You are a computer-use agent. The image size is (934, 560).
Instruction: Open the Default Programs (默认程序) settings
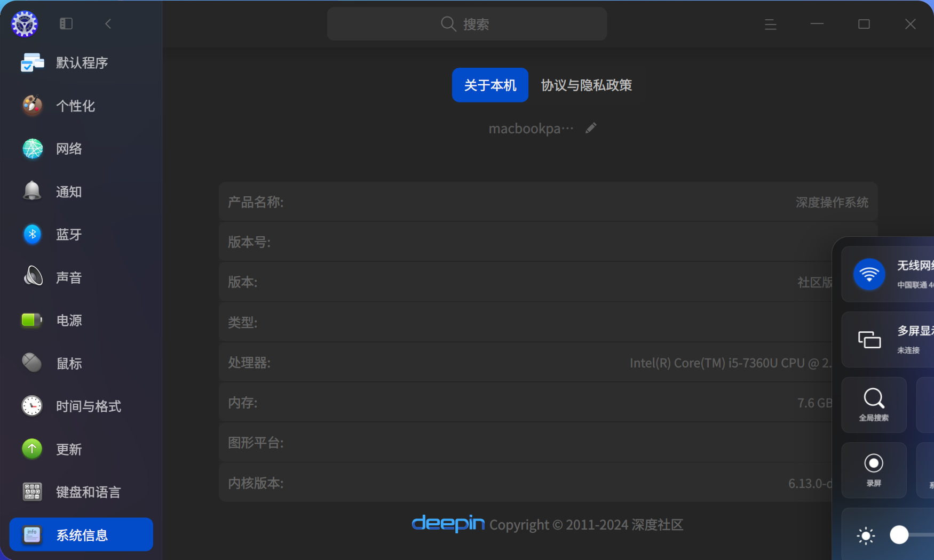pyautogui.click(x=81, y=63)
